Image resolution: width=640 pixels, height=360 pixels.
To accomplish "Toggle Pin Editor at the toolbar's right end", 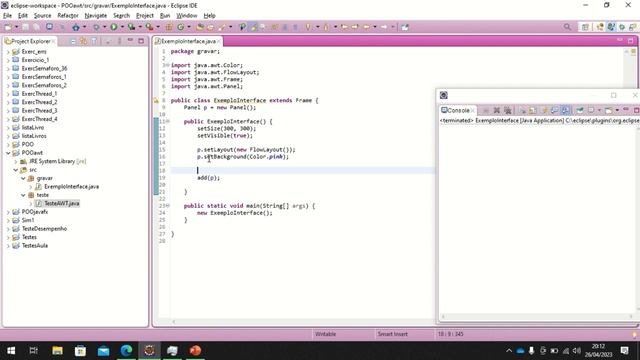I will click(404, 27).
